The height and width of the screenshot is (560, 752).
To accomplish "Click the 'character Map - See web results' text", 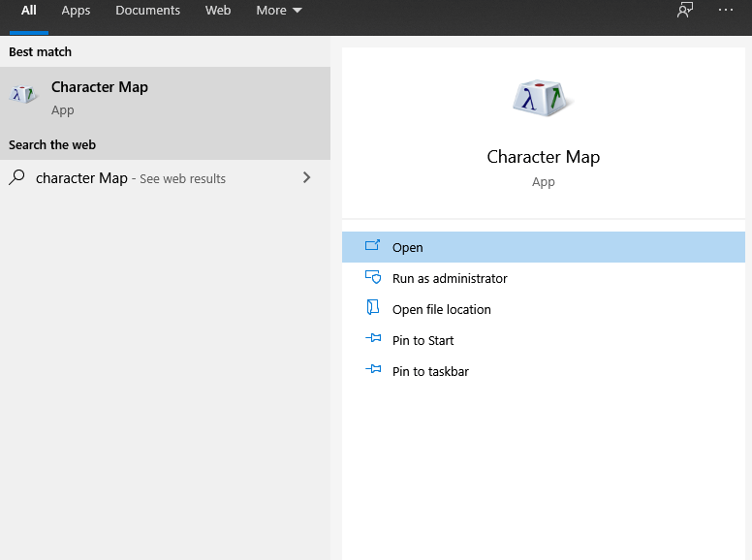I will tap(131, 178).
